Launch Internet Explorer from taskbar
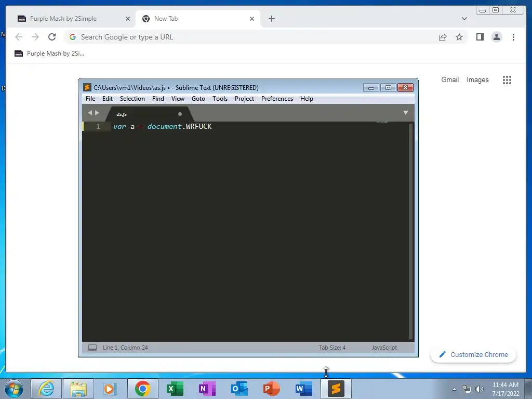Screen dimensions: 532x399 46,389
